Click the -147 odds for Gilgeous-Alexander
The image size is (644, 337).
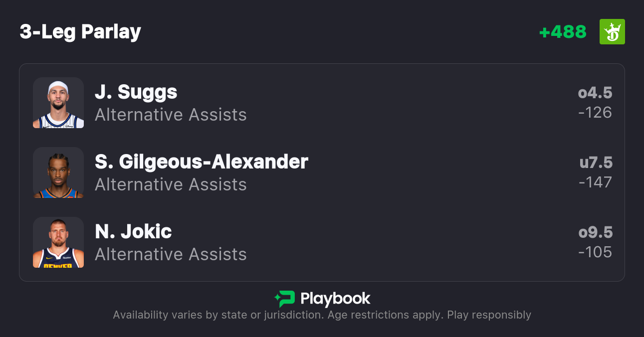(595, 182)
